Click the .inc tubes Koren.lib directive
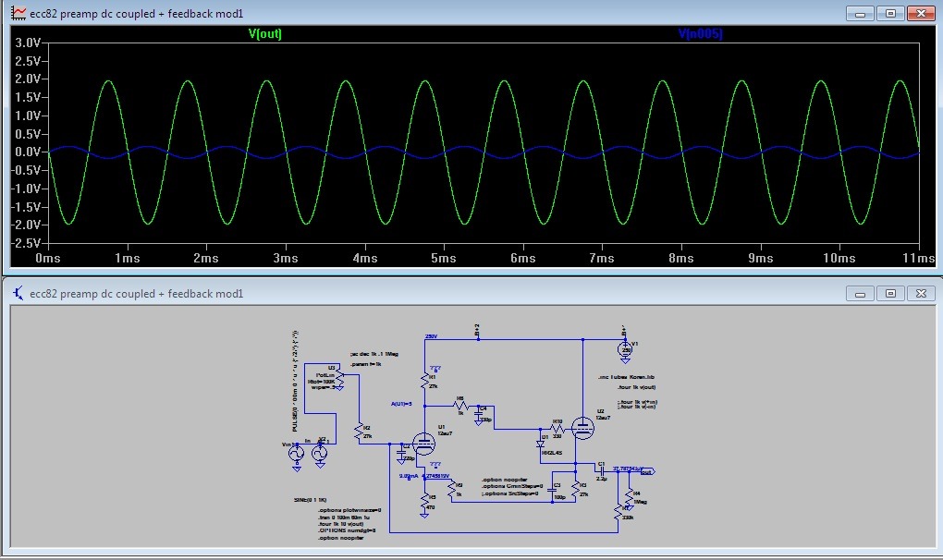The height and width of the screenshot is (560, 943). 626,377
